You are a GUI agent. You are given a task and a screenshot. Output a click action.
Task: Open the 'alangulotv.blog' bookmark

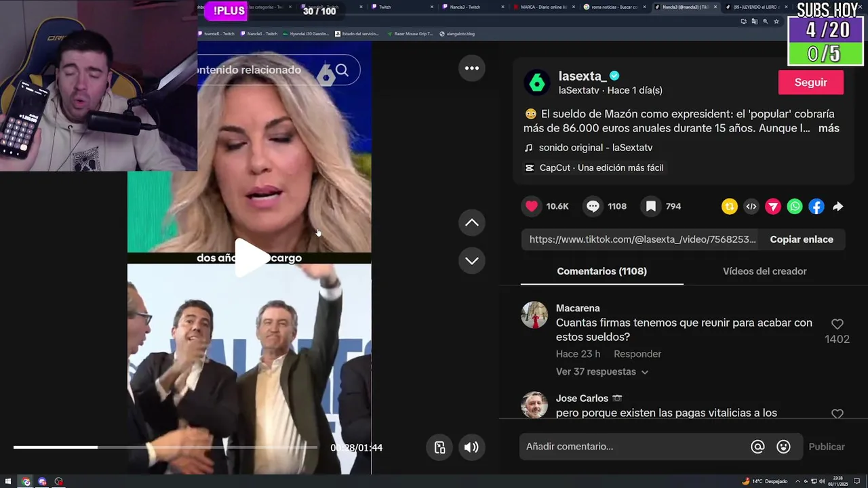(457, 34)
